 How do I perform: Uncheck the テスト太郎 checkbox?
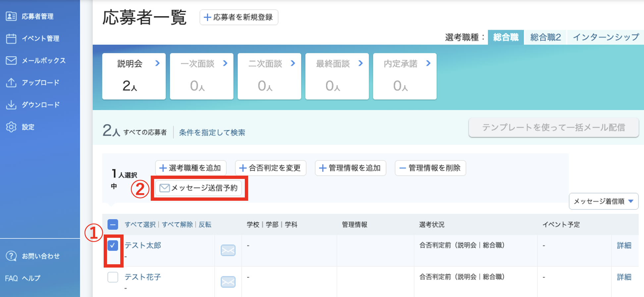[x=113, y=245]
